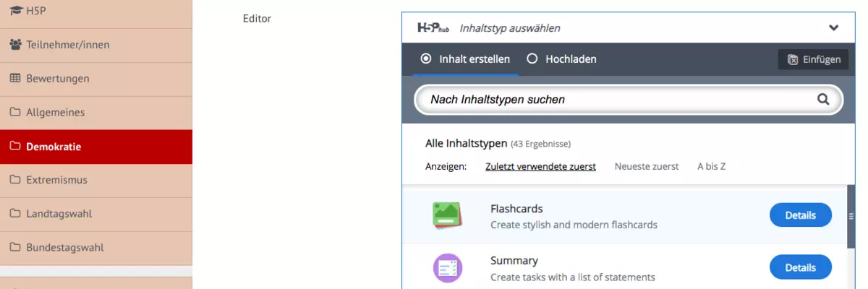Image resolution: width=868 pixels, height=289 pixels.
Task: Click the Alle Inhaltstypen heading
Action: (466, 143)
